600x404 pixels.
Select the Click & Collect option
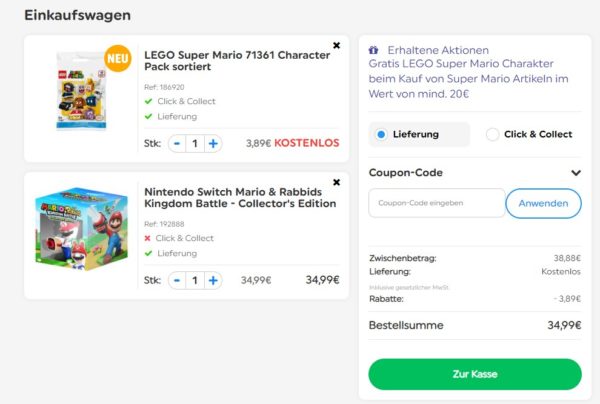point(528,134)
